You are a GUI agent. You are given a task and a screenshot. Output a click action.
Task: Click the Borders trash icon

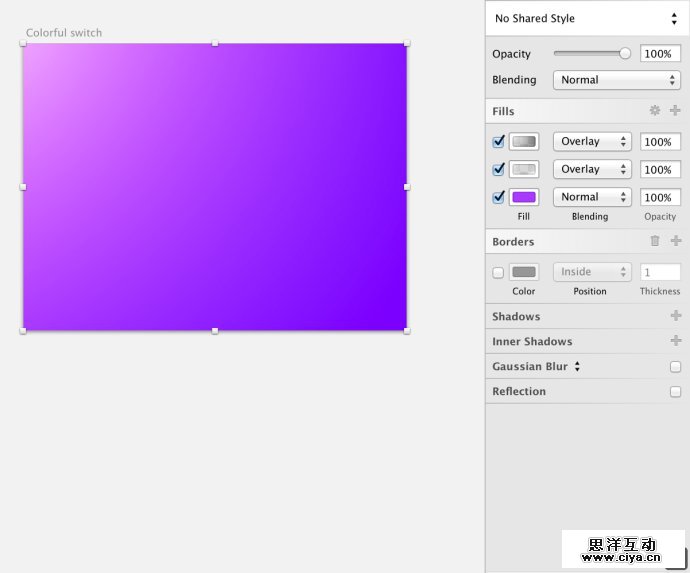tap(655, 241)
